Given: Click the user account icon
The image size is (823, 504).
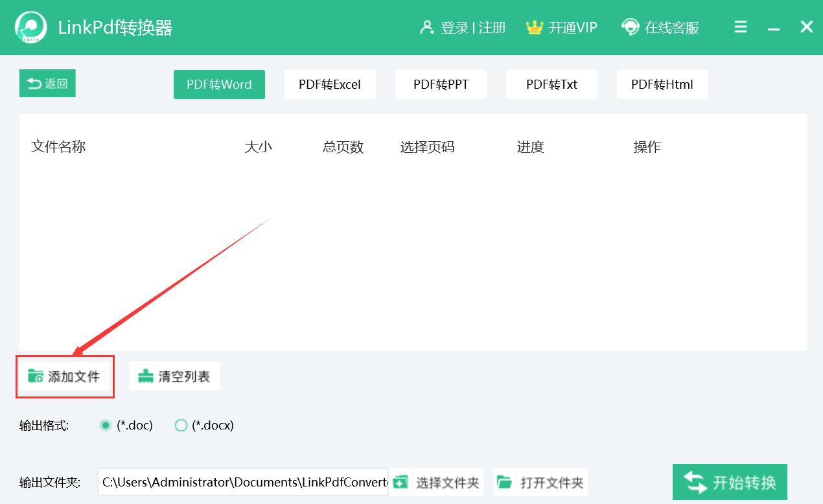Looking at the screenshot, I should (x=426, y=28).
